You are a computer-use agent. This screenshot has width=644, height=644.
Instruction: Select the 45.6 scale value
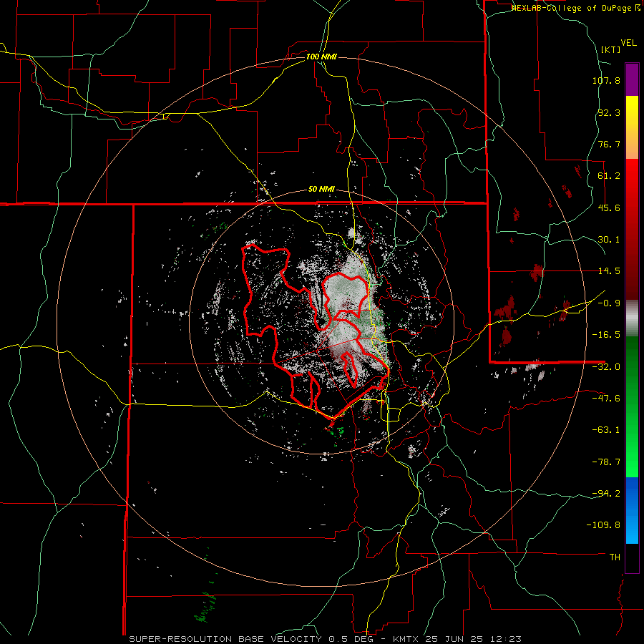pyautogui.click(x=609, y=208)
